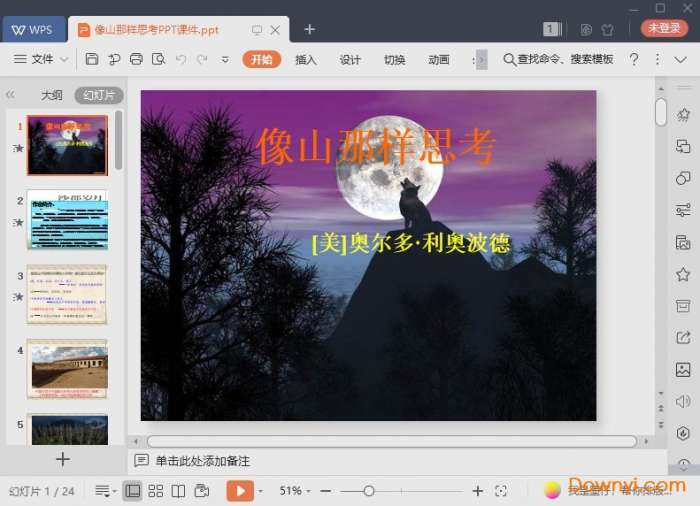Click the 未登录 login button
This screenshot has width=700, height=506.
click(x=664, y=29)
